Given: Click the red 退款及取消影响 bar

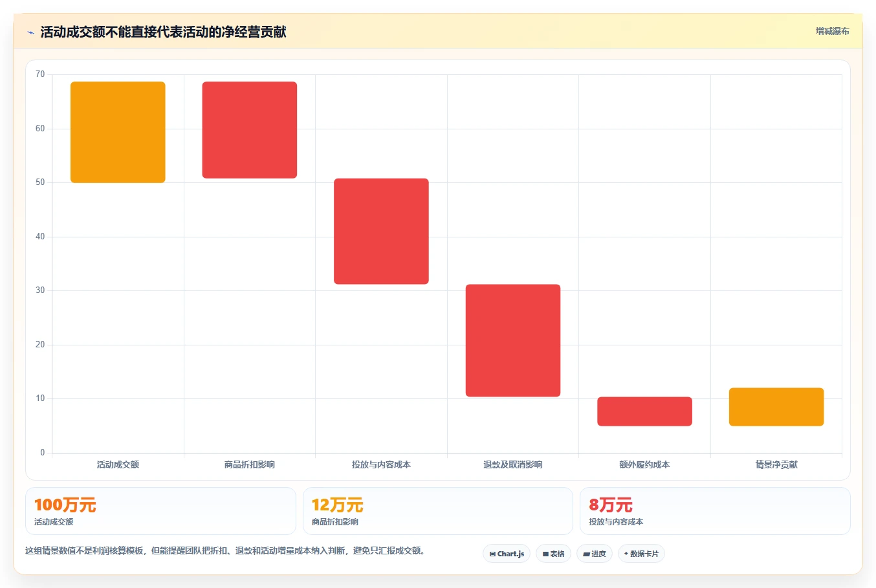Looking at the screenshot, I should point(513,340).
